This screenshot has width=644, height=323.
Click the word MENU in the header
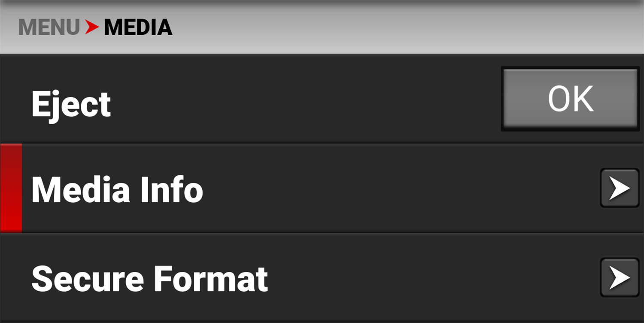click(x=49, y=27)
